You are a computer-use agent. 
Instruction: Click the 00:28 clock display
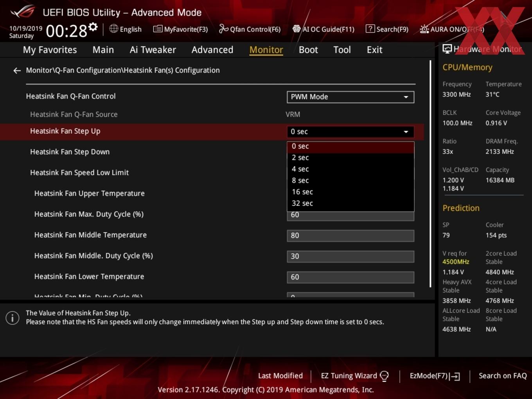point(66,31)
